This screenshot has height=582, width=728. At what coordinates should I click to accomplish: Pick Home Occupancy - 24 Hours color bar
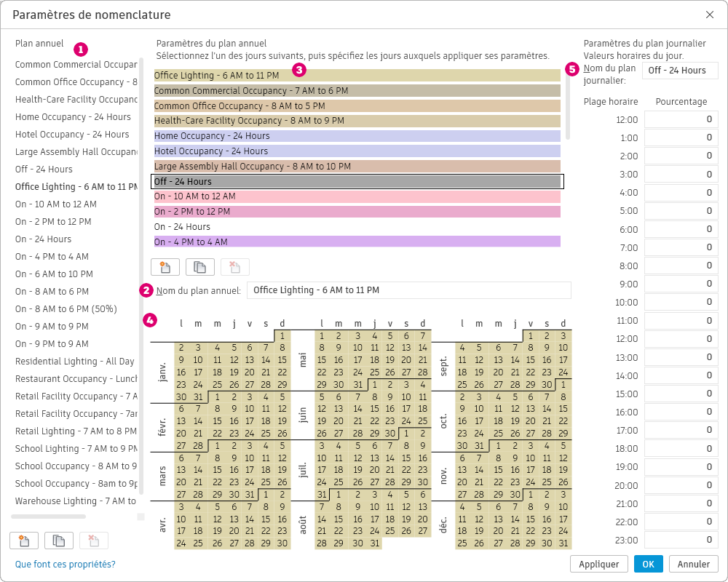[357, 135]
